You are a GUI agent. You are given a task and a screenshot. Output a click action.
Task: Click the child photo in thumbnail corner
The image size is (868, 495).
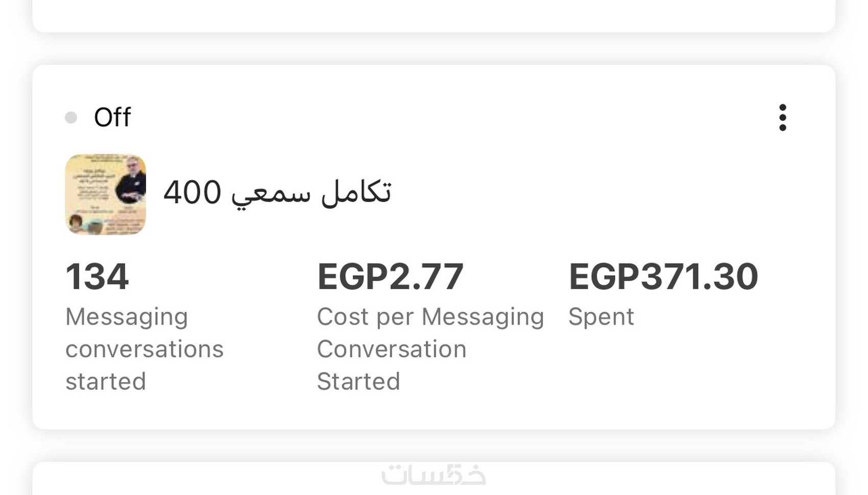pyautogui.click(x=77, y=222)
